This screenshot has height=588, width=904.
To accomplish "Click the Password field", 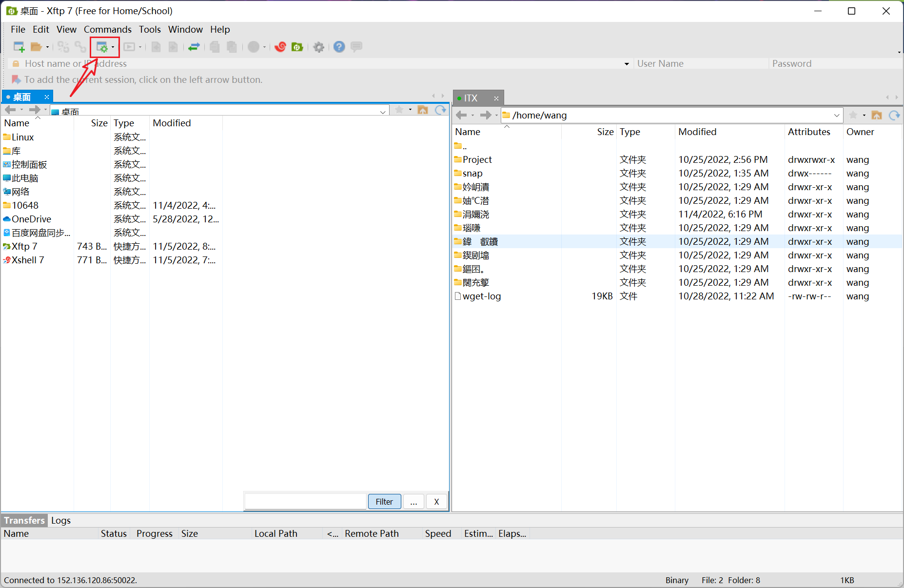I will pos(836,64).
